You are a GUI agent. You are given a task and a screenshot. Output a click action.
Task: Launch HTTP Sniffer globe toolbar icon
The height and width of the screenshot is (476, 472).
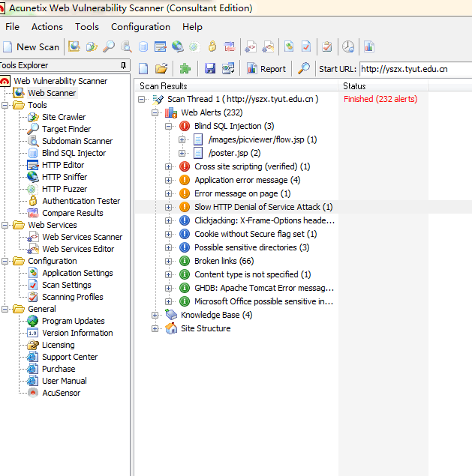tap(178, 46)
